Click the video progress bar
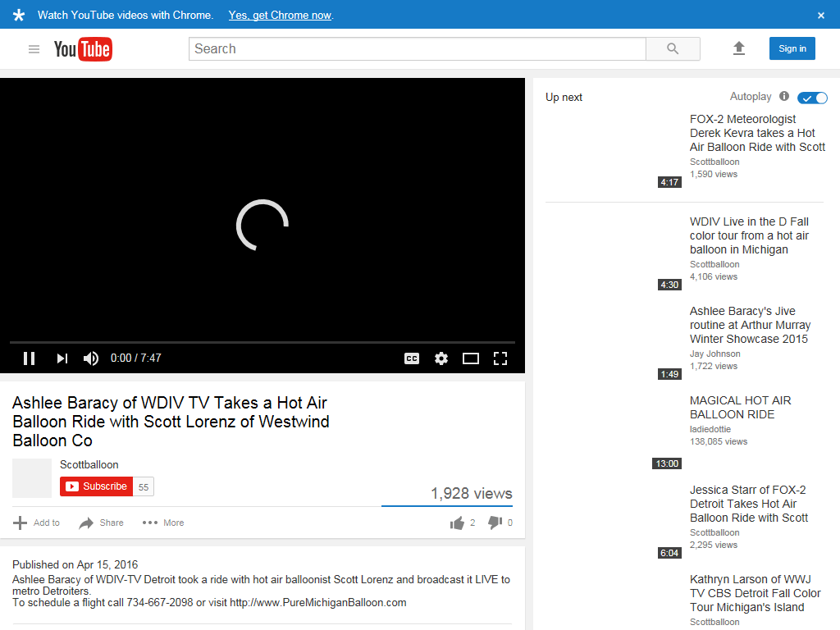The height and width of the screenshot is (630, 840). click(262, 342)
